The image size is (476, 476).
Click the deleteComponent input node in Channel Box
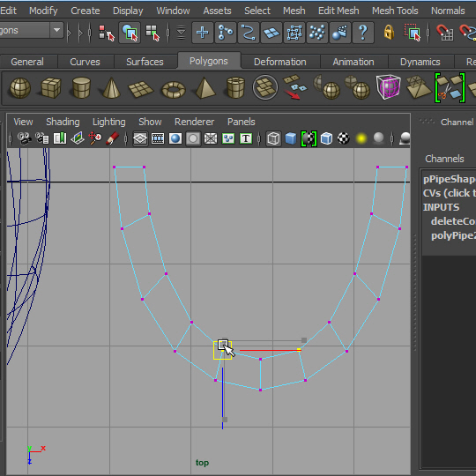pos(453,221)
